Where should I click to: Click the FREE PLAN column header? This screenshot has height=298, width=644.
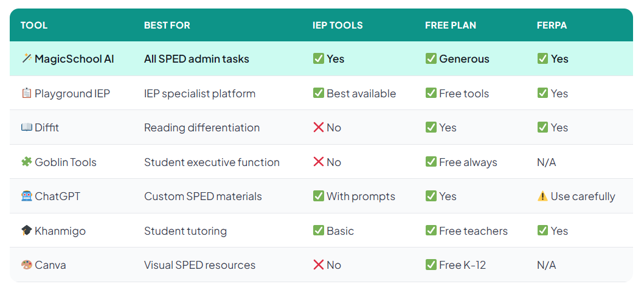[451, 25]
